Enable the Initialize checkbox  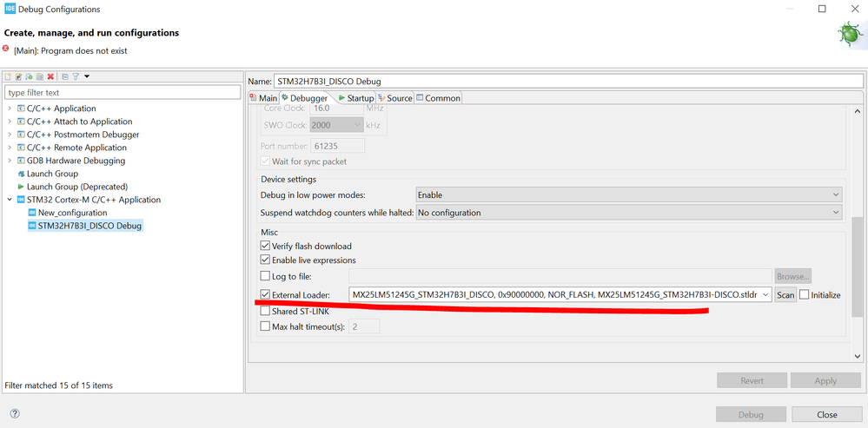(x=804, y=294)
